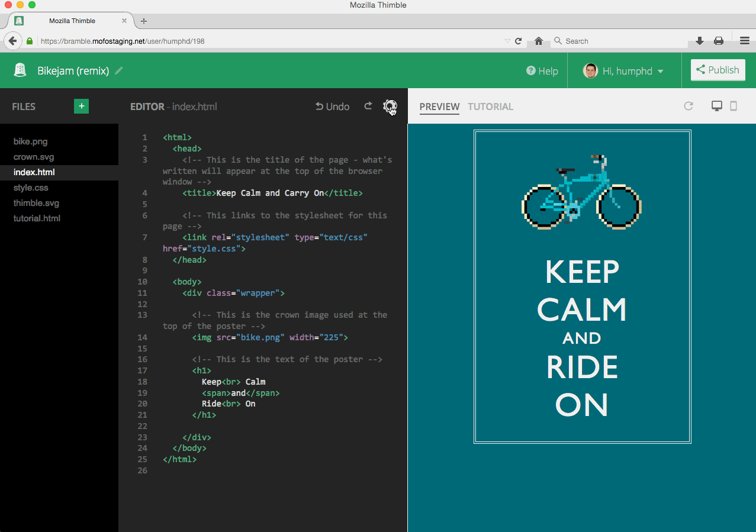Screen dimensions: 756x532
Task: Click CALM text in preview poster
Action: click(x=582, y=309)
